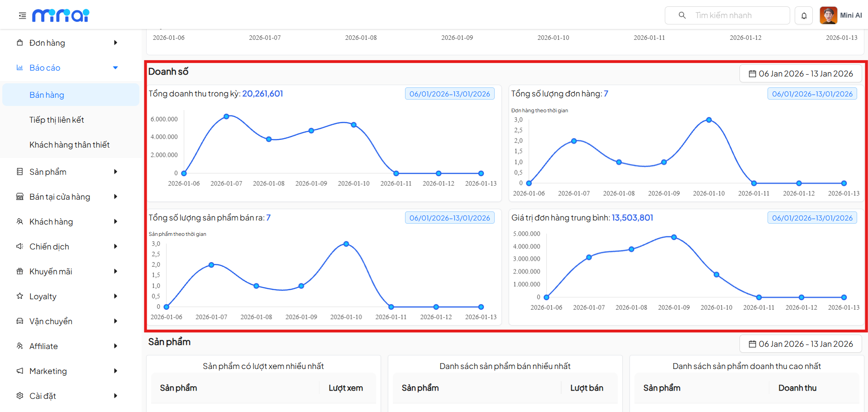The width and height of the screenshot is (868, 412).
Task: Open the notification bell
Action: [x=804, y=16]
